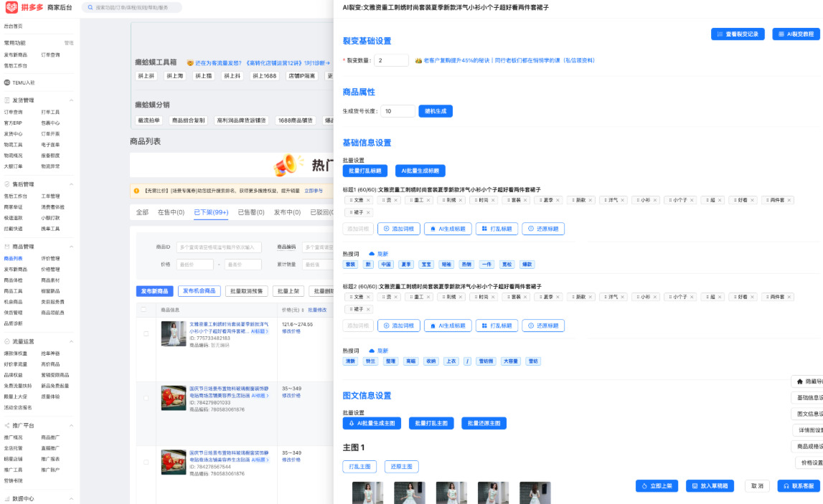The image size is (823, 504).
Task: Click the TEMU入驻 icon in the sidebar
Action: [7, 82]
